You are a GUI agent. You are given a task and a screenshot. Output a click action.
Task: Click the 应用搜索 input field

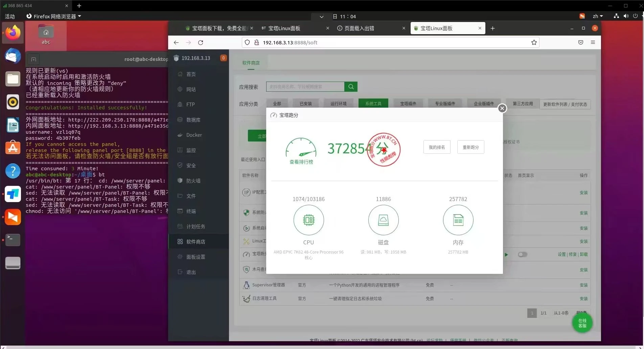click(305, 87)
